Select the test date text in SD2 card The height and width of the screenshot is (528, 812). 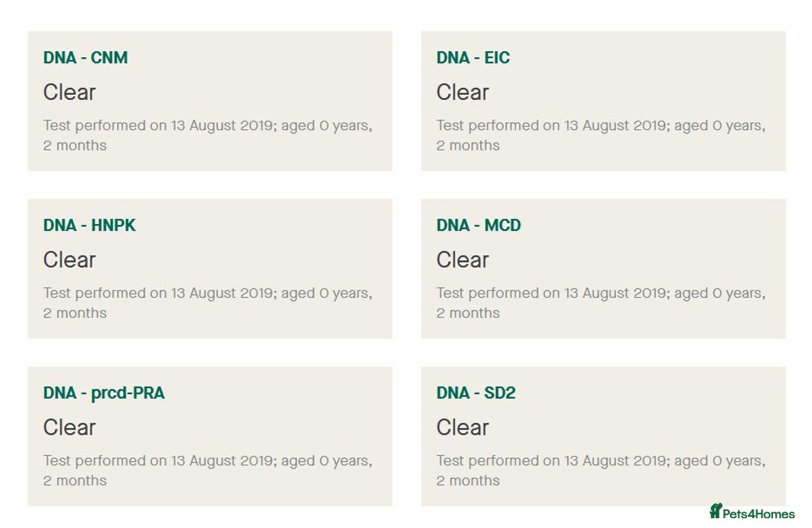[x=601, y=471]
